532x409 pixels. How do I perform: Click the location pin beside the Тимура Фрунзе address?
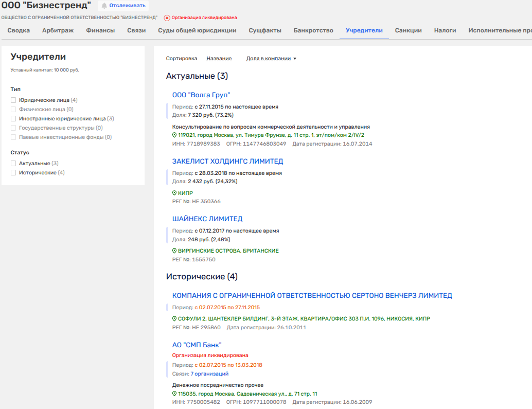click(174, 135)
